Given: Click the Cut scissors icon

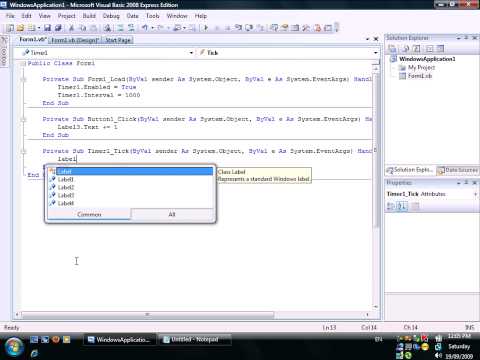Looking at the screenshot, I should (x=71, y=28).
